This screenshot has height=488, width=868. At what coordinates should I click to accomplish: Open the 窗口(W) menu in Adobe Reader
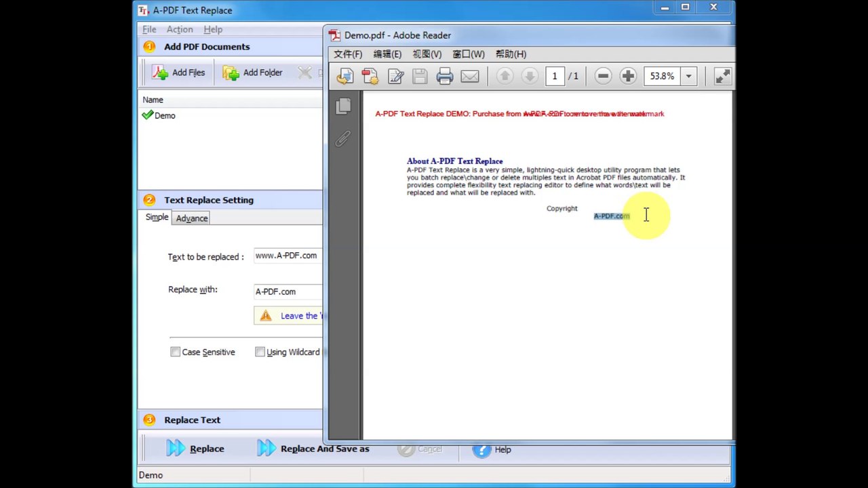pyautogui.click(x=469, y=54)
